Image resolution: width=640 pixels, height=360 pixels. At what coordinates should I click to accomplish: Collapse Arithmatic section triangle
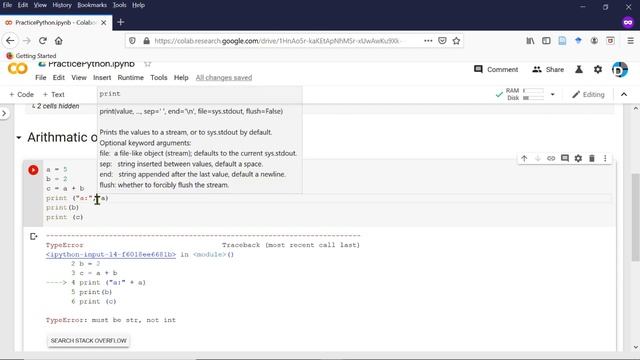click(19, 138)
